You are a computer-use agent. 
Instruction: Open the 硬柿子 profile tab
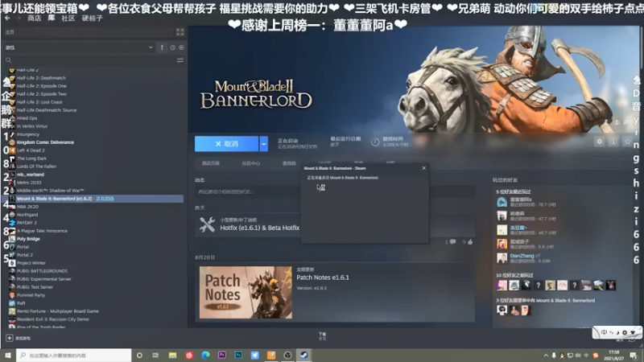(92, 18)
